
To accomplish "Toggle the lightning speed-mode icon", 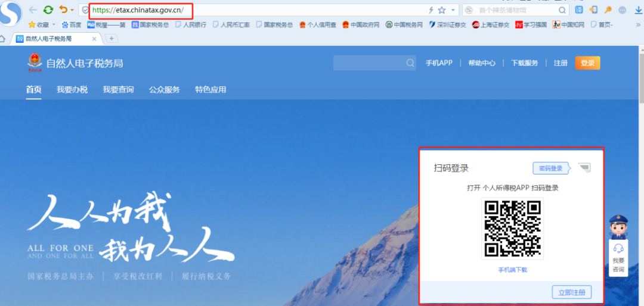I will [x=431, y=10].
